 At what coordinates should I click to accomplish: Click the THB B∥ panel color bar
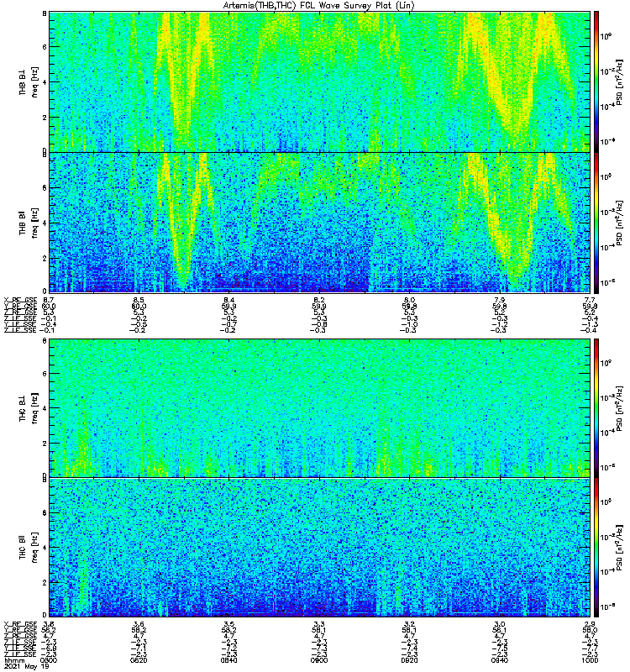click(x=596, y=223)
